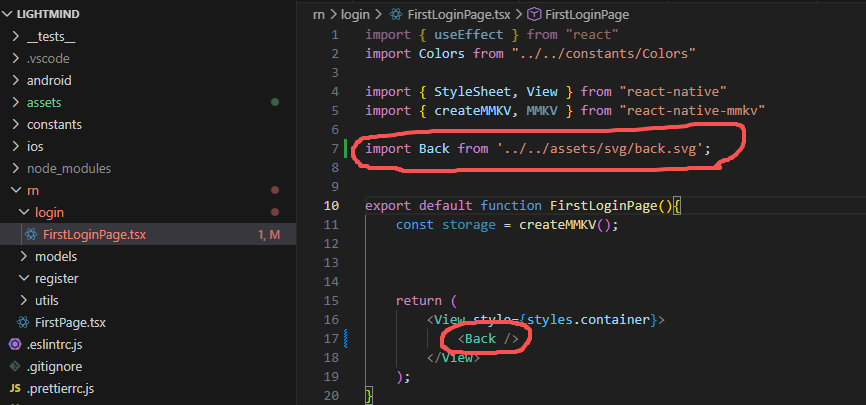
Task: Click the FirstLoginPage symbol icon in breadcrumb
Action: (x=534, y=14)
